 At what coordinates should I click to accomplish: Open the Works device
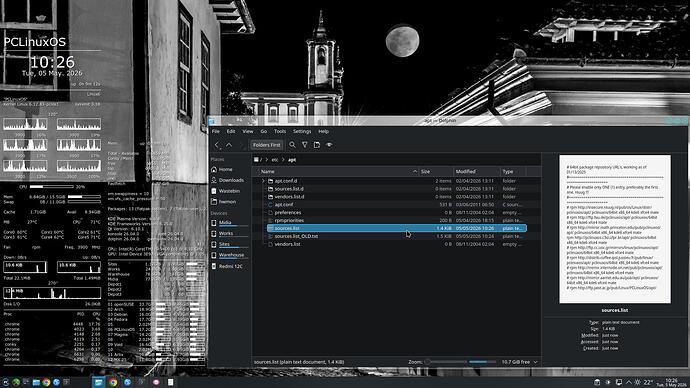click(229, 234)
